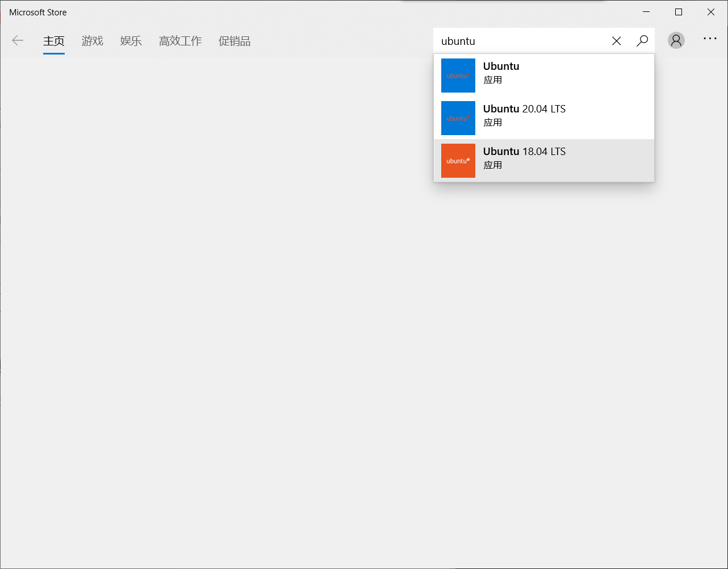This screenshot has height=569, width=728.
Task: Open the 娱乐 tab
Action: click(131, 41)
